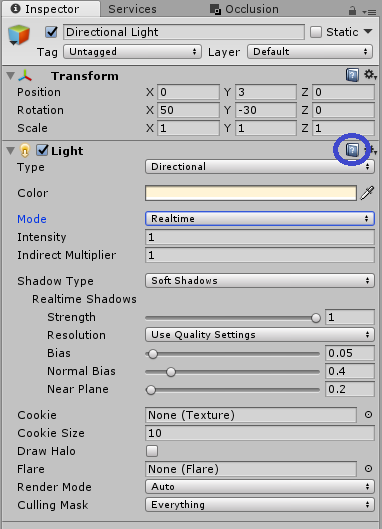
Task: Click the Normal Bias value field
Action: 350,371
